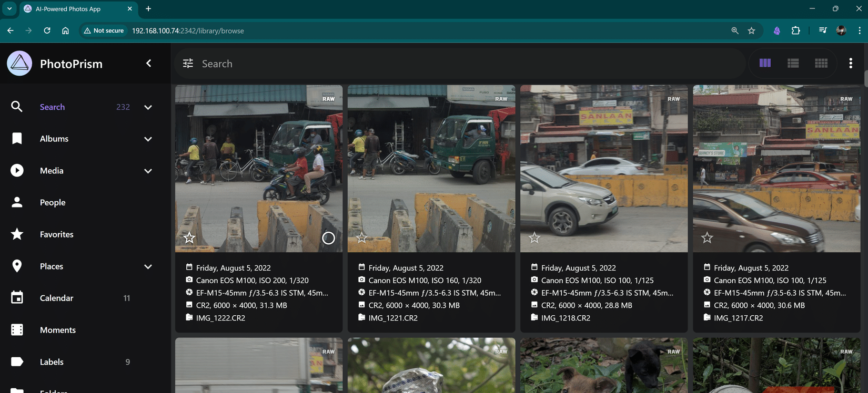
Task: Open the browser profile avatar
Action: click(841, 30)
